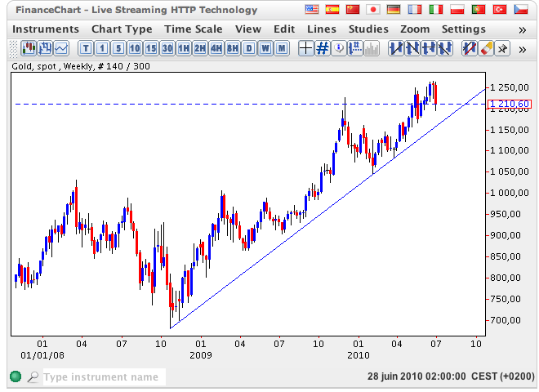Open the Instruments menu
Image resolution: width=539 pixels, height=392 pixels.
pos(47,29)
